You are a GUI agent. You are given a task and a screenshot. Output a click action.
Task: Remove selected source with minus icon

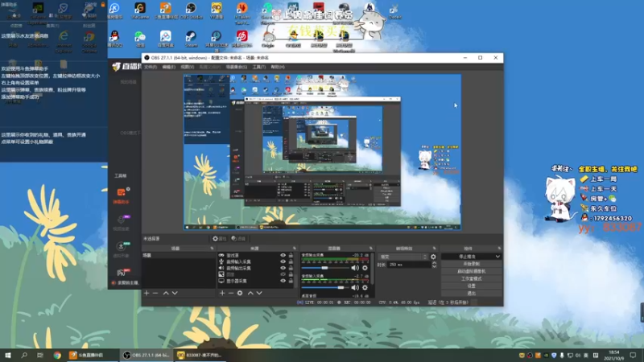231,293
